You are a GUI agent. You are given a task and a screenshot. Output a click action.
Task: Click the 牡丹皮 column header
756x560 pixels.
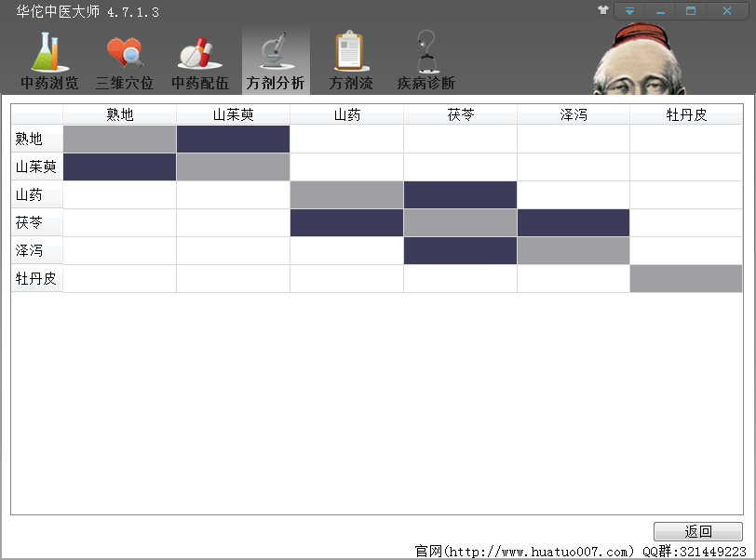pyautogui.click(x=686, y=114)
